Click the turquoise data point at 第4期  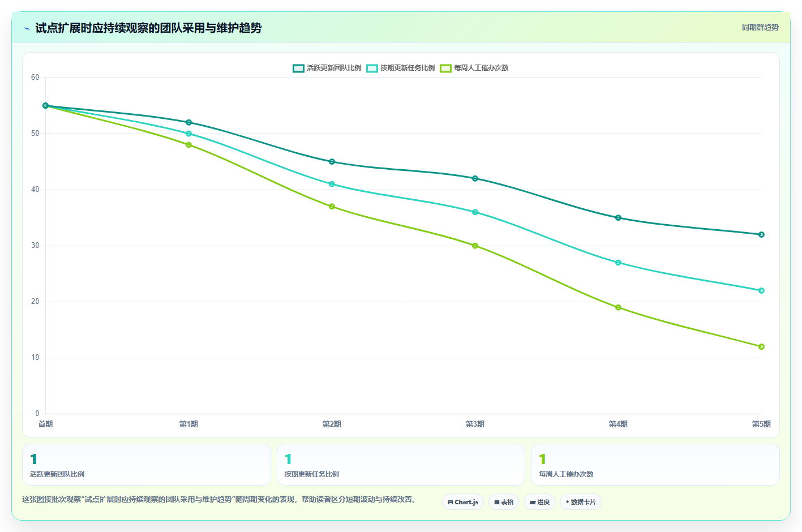[x=619, y=263]
